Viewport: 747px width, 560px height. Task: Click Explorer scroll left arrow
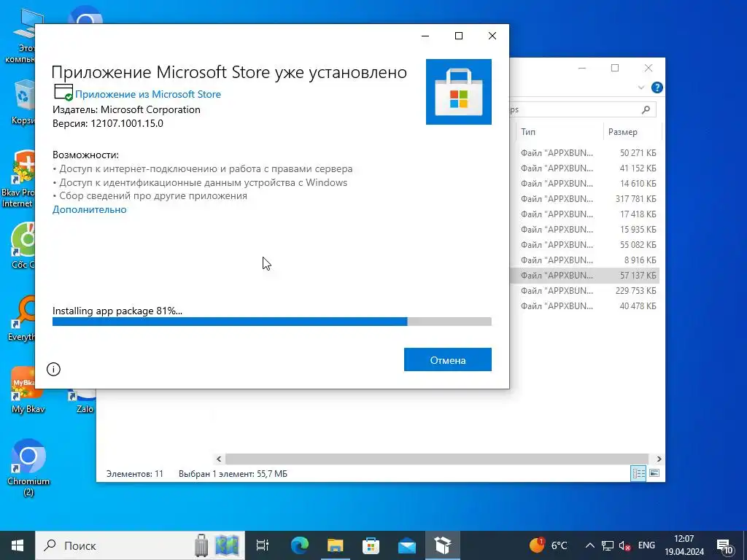(219, 459)
